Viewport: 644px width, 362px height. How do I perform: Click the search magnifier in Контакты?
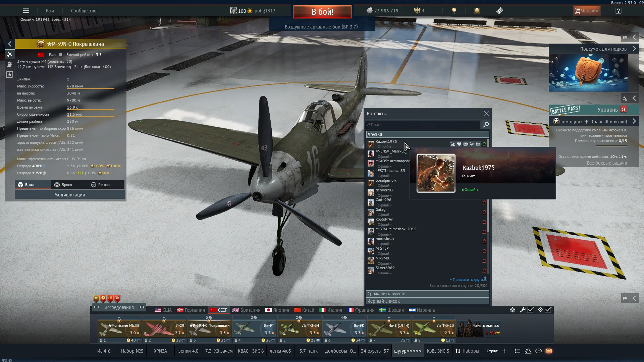point(486,125)
